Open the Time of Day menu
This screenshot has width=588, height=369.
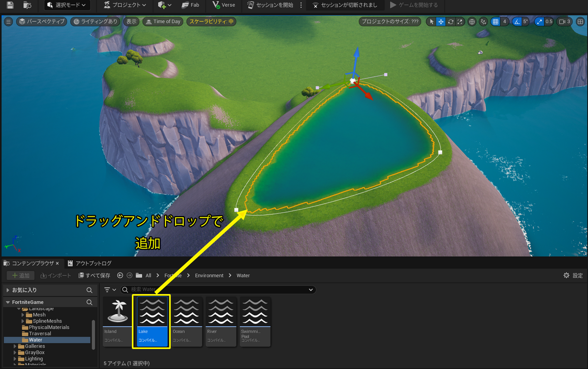pyautogui.click(x=163, y=22)
